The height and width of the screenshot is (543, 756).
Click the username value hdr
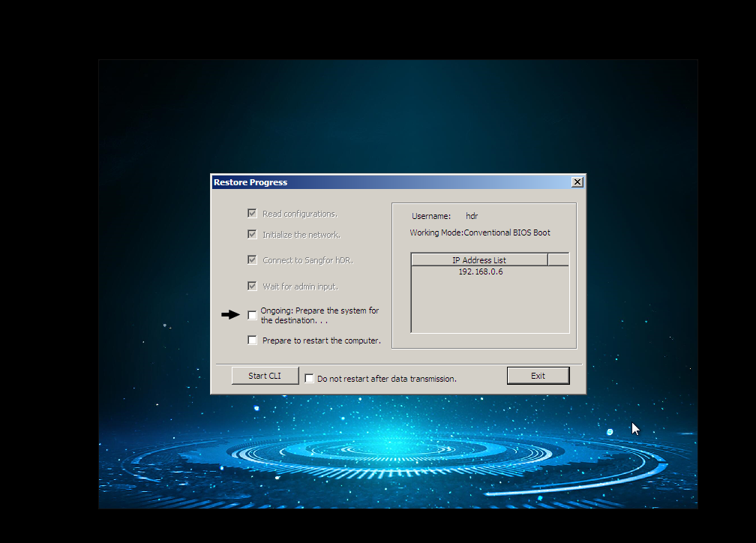tap(472, 215)
